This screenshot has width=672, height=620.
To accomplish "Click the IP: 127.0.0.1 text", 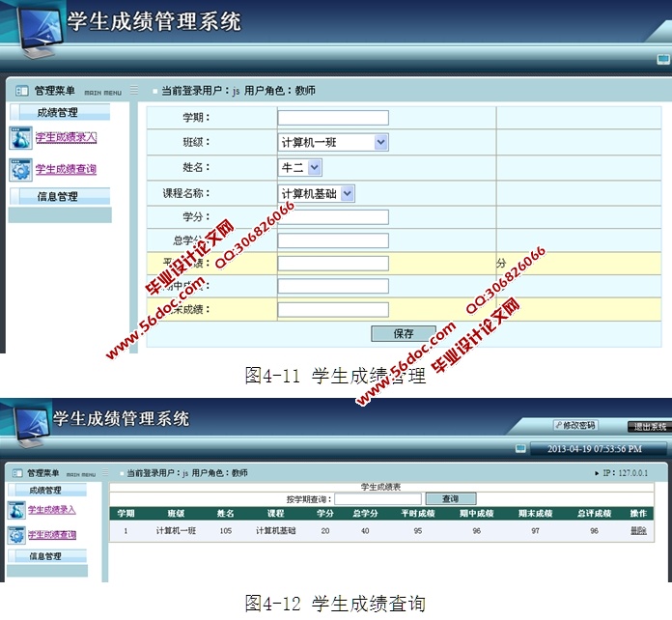I will click(626, 473).
